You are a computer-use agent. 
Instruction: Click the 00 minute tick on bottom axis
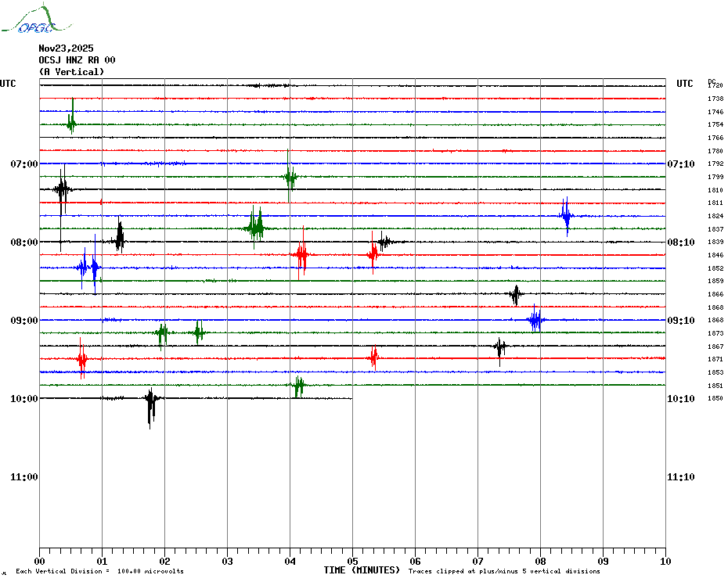39,561
